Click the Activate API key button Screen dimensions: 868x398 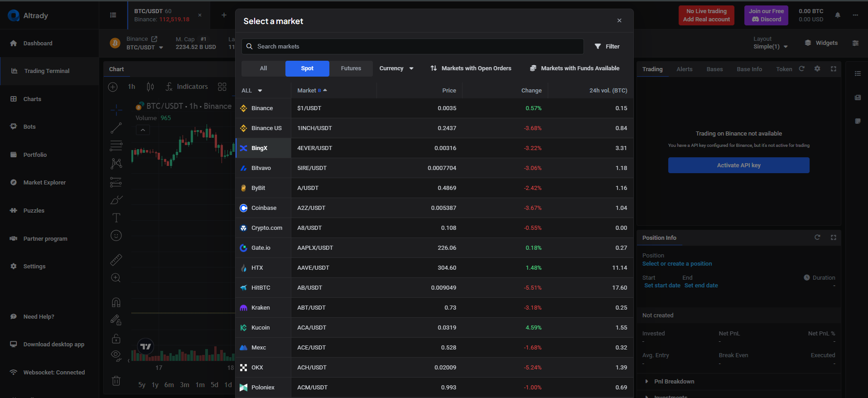tap(738, 165)
